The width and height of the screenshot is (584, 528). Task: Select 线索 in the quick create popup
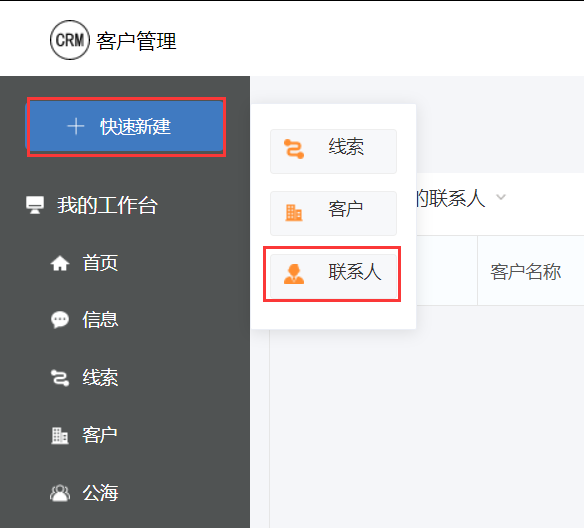click(333, 151)
